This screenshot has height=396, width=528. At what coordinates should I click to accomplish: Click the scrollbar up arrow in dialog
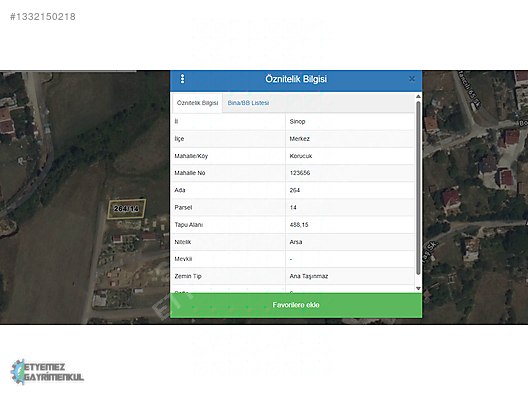click(418, 97)
